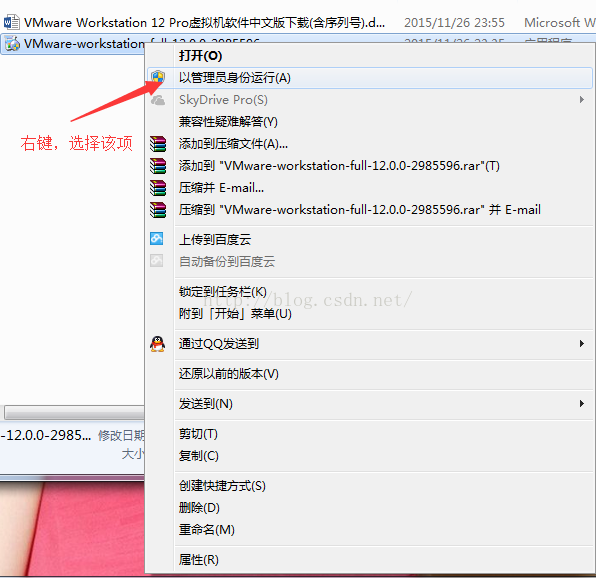Click WinRAR icon beside 添加到压缩文件(A)...
The height and width of the screenshot is (578, 596).
coord(158,144)
